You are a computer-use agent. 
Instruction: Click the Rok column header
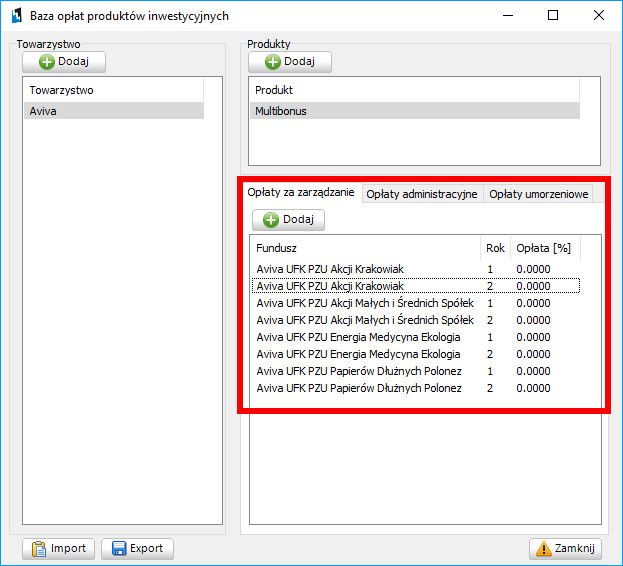click(x=495, y=247)
